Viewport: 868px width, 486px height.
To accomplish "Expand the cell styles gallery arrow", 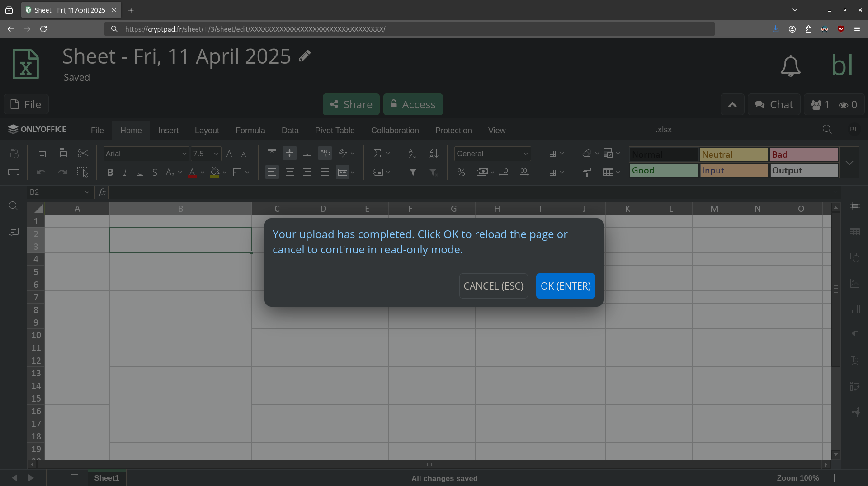I will 849,163.
